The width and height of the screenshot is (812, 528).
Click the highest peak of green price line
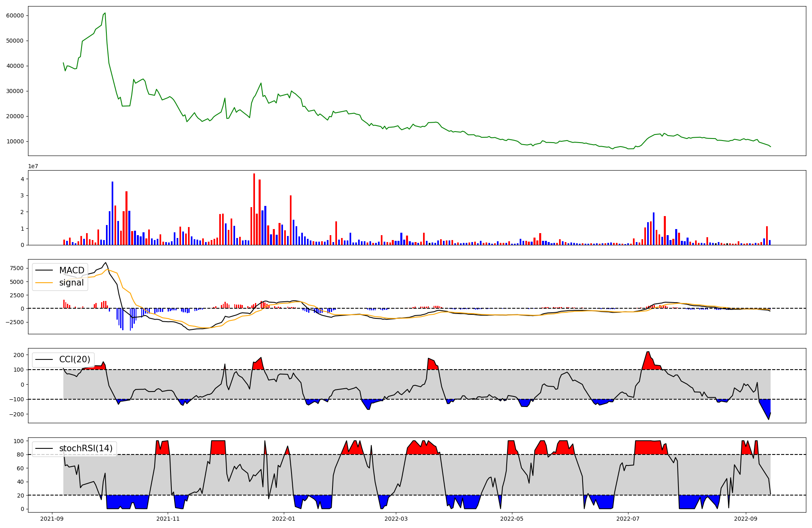tap(105, 13)
